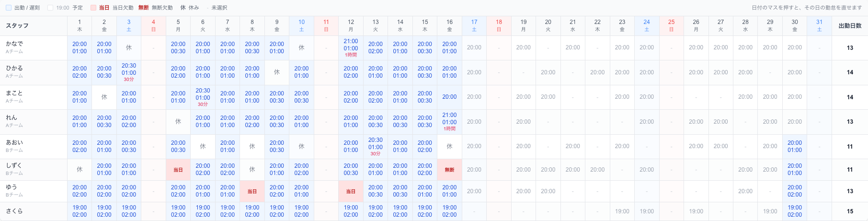Select ゆう's 当日 cell on day 8
Image resolution: width=868 pixels, height=221 pixels.
coord(252,191)
